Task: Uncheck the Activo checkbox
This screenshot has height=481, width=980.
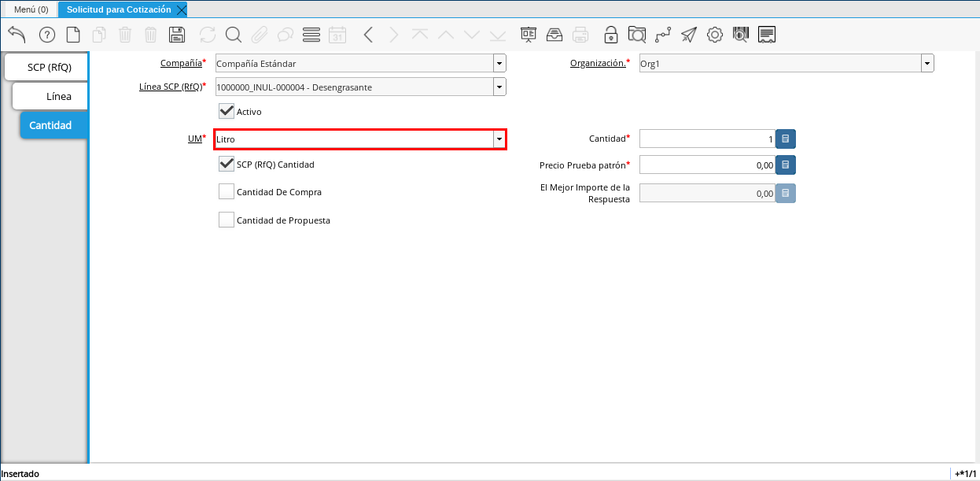Action: pyautogui.click(x=227, y=111)
